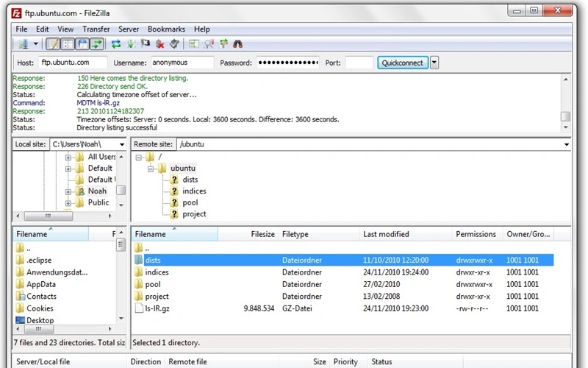Viewport: 588px width, 368px height.
Task: Toggle the transfer queue display
Action: tap(97, 44)
